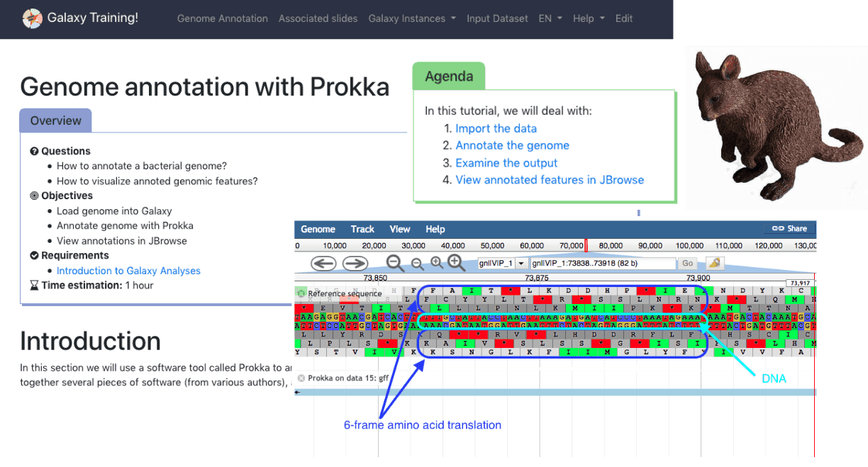Click the 20,000 mark on overview scale

[374, 246]
